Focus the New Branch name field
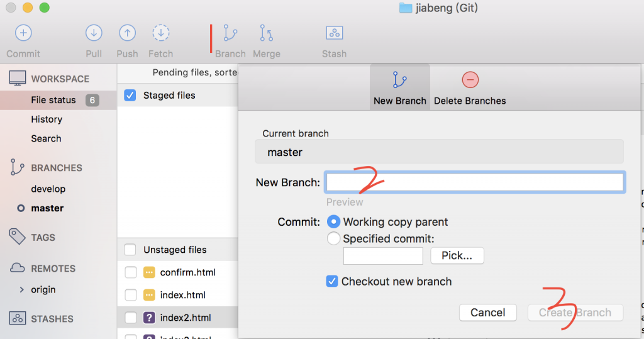 [475, 182]
